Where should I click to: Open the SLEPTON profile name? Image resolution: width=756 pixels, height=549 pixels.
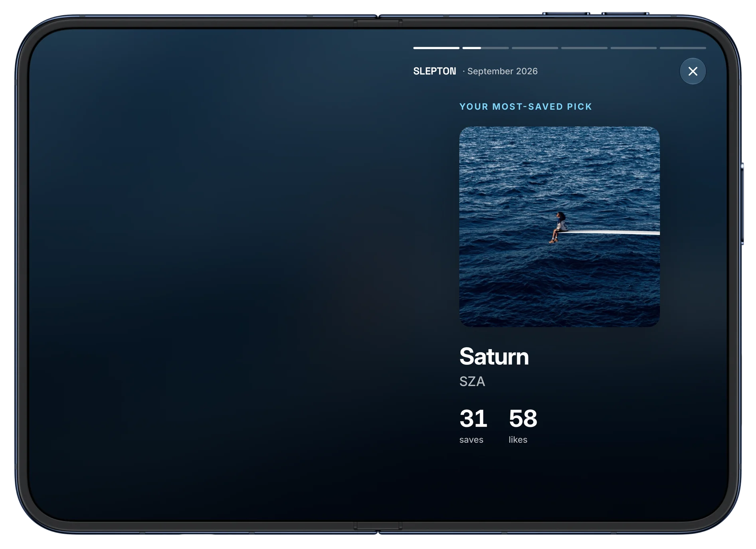point(434,71)
